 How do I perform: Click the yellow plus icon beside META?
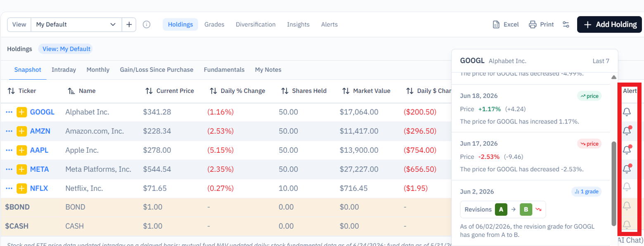click(x=21, y=169)
